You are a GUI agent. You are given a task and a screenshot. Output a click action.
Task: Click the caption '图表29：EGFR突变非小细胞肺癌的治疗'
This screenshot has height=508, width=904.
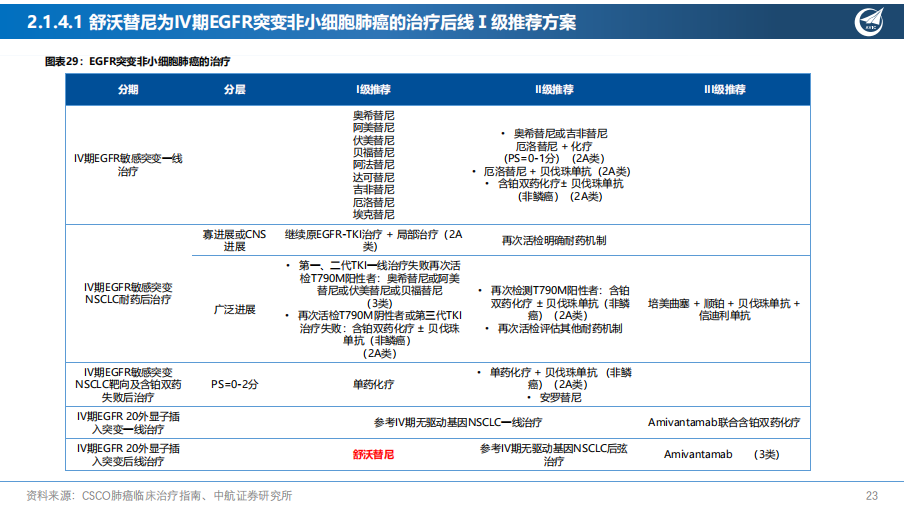coord(138,62)
